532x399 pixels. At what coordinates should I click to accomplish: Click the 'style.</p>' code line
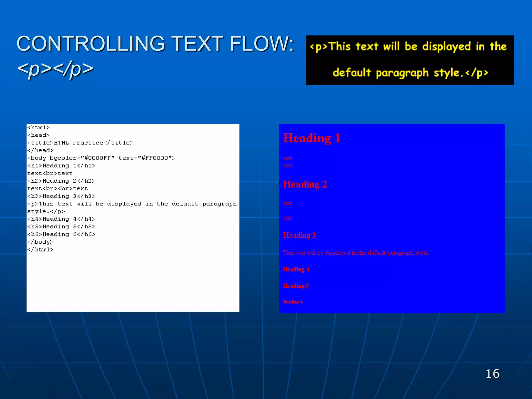(x=46, y=211)
